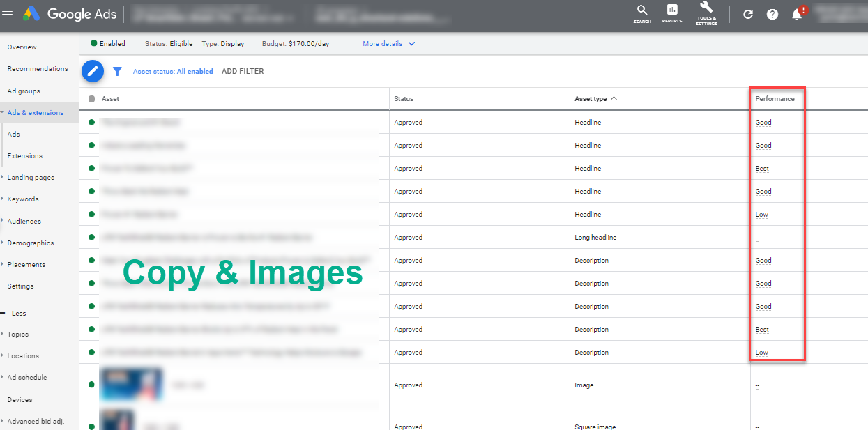Click the Search magnifier icon
Screen dimensions: 868x430
coord(642,12)
